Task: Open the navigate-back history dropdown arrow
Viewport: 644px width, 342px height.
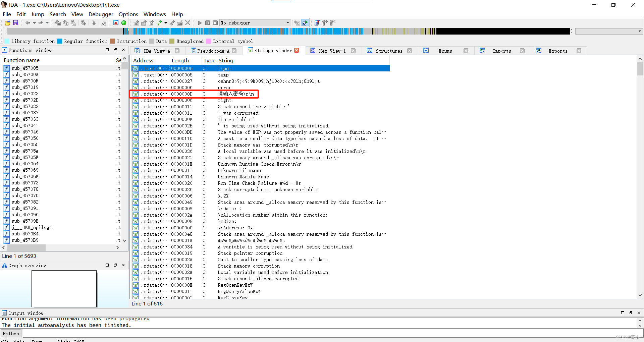Action: point(35,22)
